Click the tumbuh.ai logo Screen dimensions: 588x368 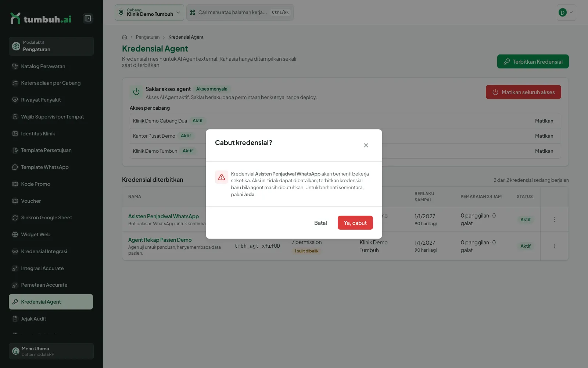tap(41, 18)
